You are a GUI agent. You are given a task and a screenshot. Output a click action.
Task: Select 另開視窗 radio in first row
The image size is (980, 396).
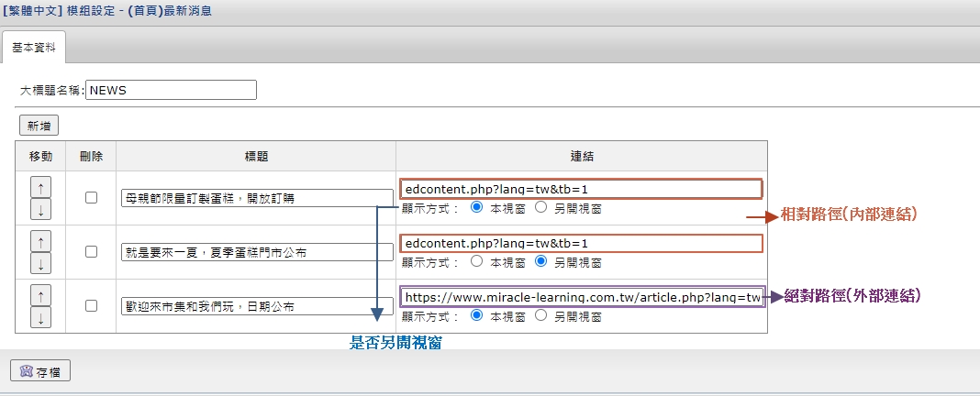[x=540, y=207]
